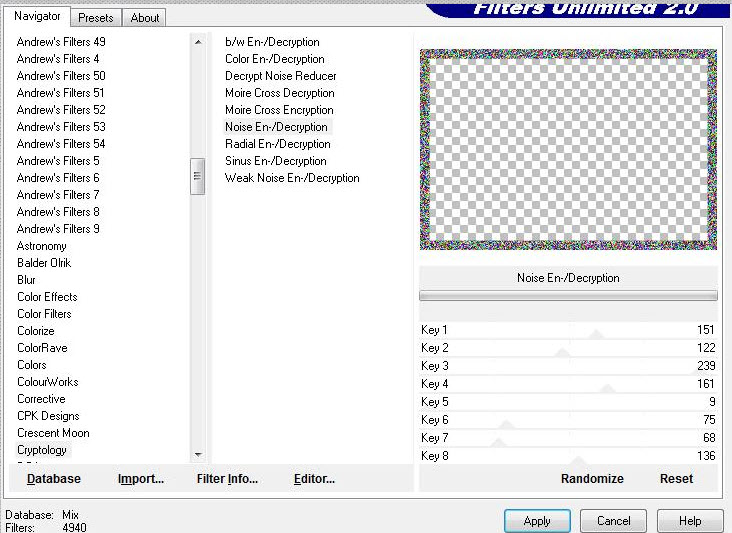Open the Balder Olrik category

click(x=44, y=263)
